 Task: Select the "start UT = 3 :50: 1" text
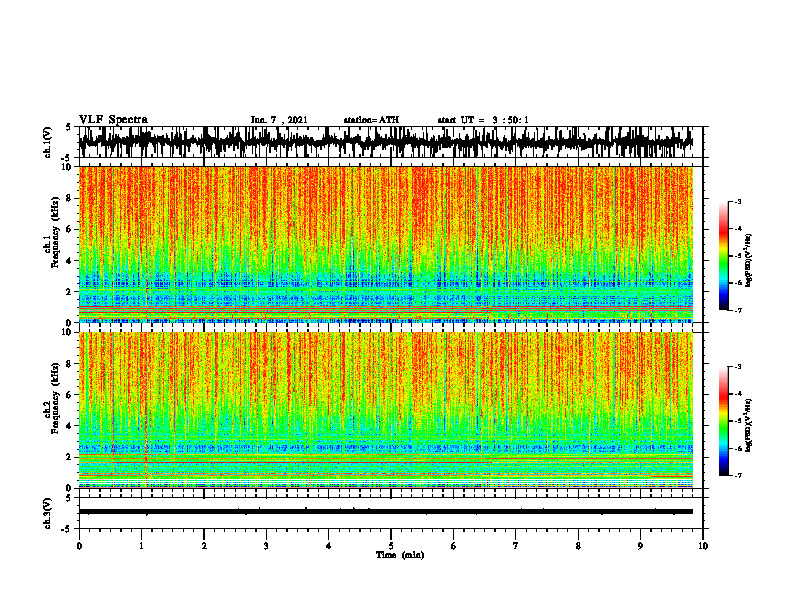tap(483, 120)
